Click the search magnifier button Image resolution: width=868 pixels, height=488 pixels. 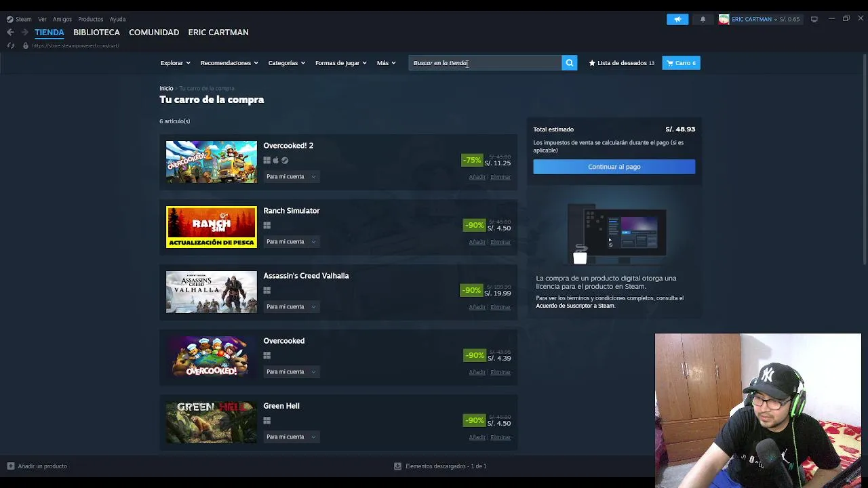point(570,63)
